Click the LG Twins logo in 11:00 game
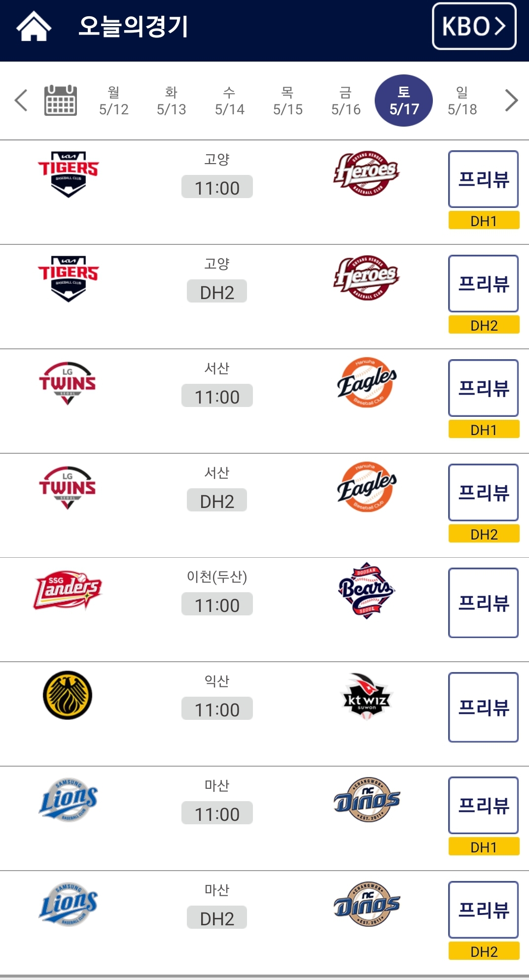Image resolution: width=529 pixels, height=980 pixels. point(68,383)
